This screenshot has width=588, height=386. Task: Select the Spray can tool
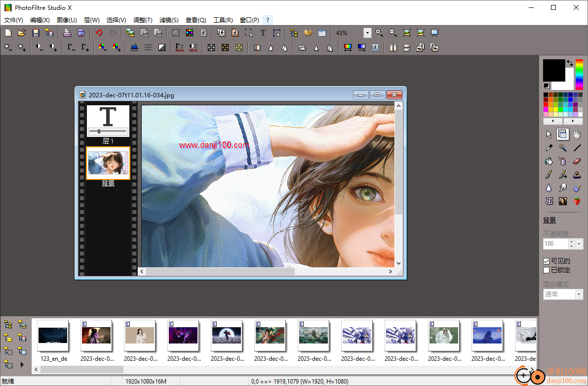(562, 162)
